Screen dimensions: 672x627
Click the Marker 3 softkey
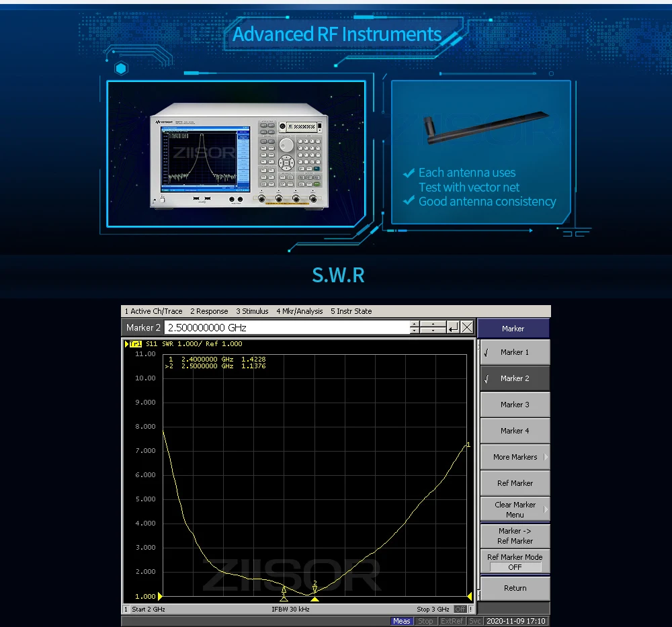(515, 405)
